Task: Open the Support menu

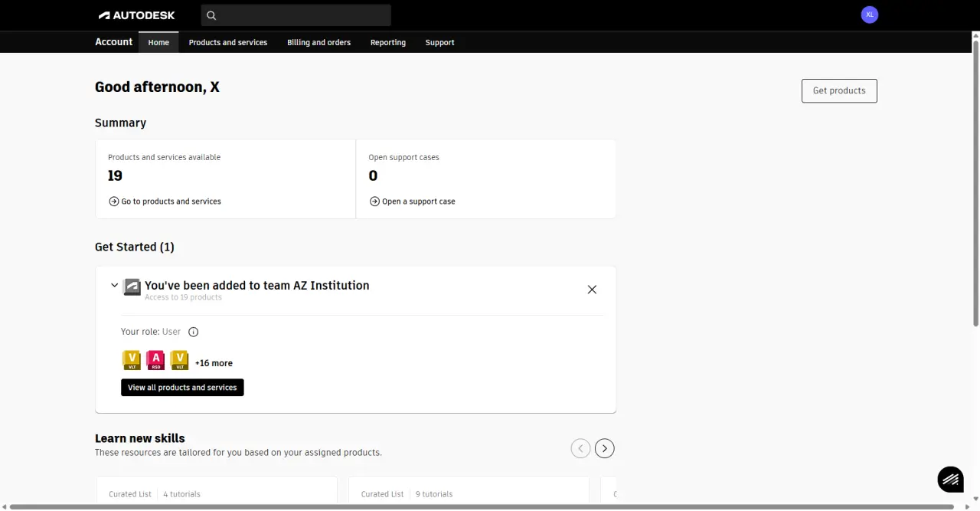Action: click(x=439, y=42)
